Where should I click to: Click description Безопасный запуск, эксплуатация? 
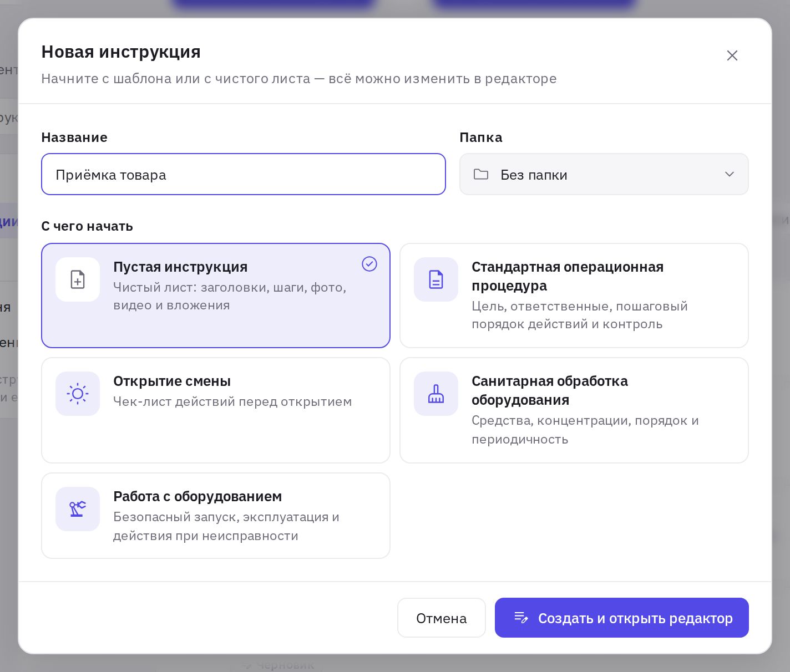(x=226, y=526)
